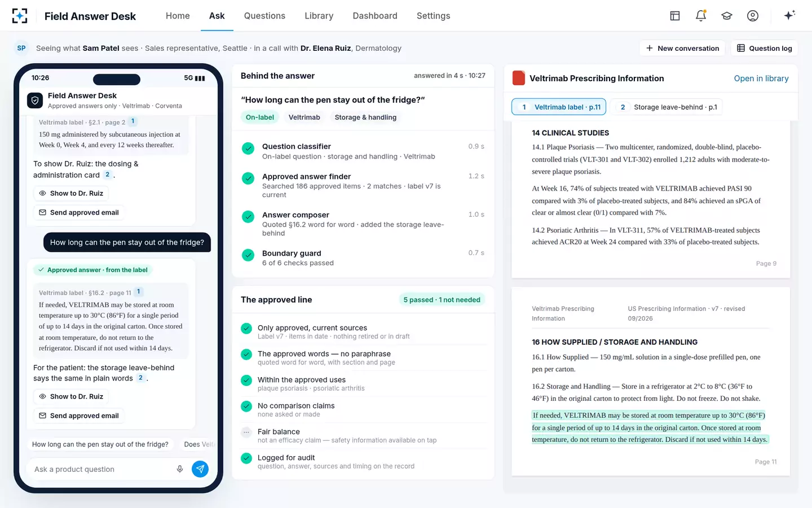Select the Storage leave-behind p.1 source tab
This screenshot has height=508, width=812.
pos(668,107)
